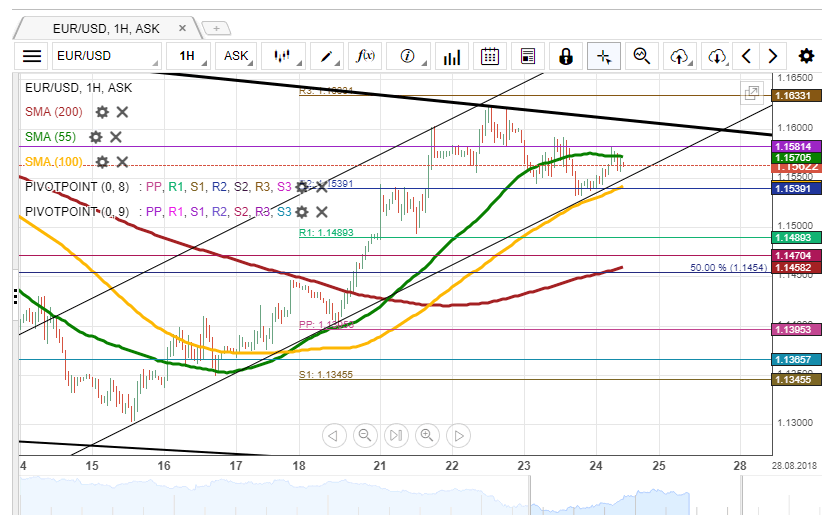Add a new chart tab
Viewport: 831px width, 525px height.
pos(216,29)
